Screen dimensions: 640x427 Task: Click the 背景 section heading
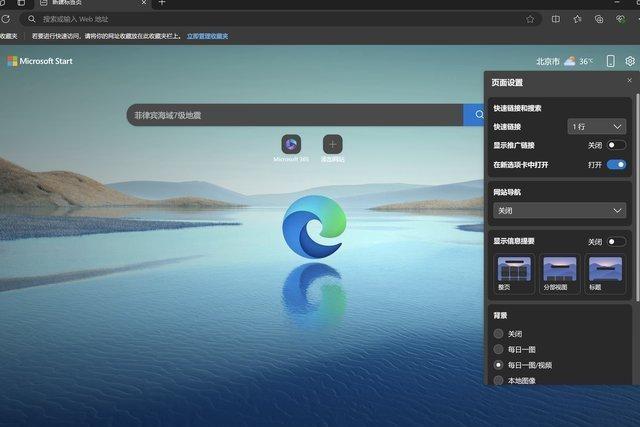[500, 316]
